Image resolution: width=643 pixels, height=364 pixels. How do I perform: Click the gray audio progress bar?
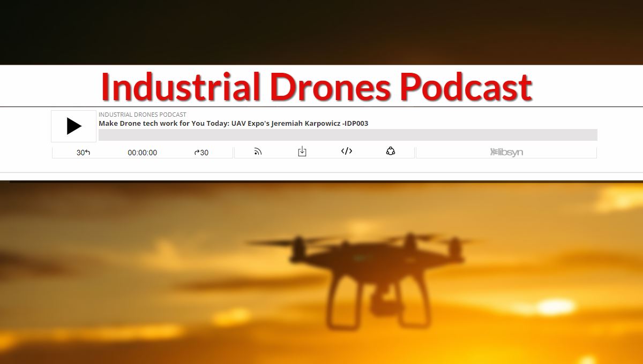tap(347, 135)
